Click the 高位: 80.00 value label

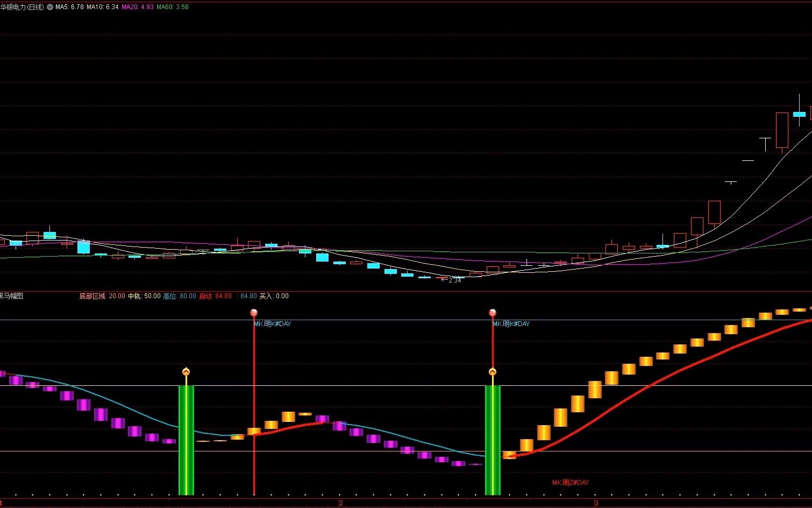coord(180,296)
